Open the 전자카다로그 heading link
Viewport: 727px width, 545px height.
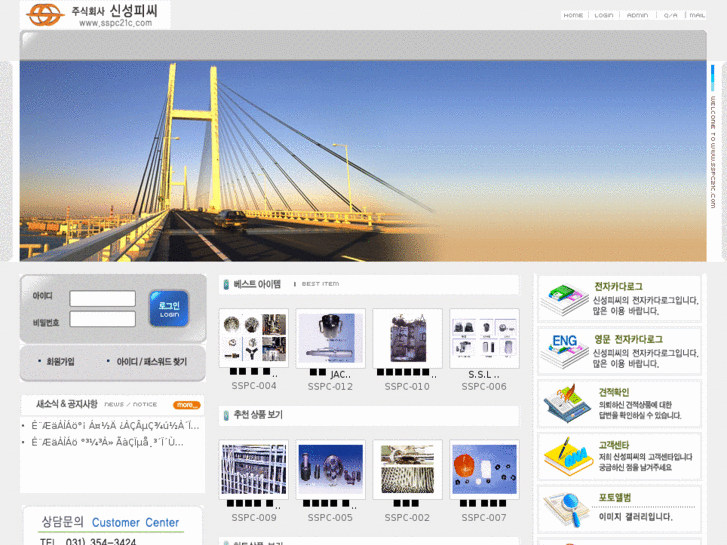(619, 286)
